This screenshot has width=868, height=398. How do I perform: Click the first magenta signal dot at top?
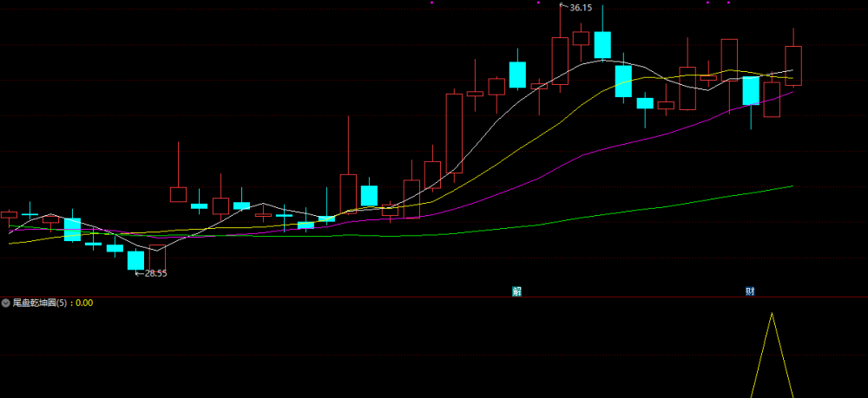click(431, 3)
